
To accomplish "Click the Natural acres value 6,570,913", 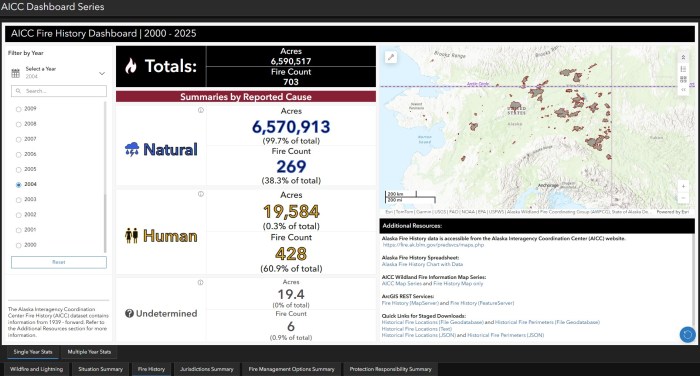I will tap(291, 127).
